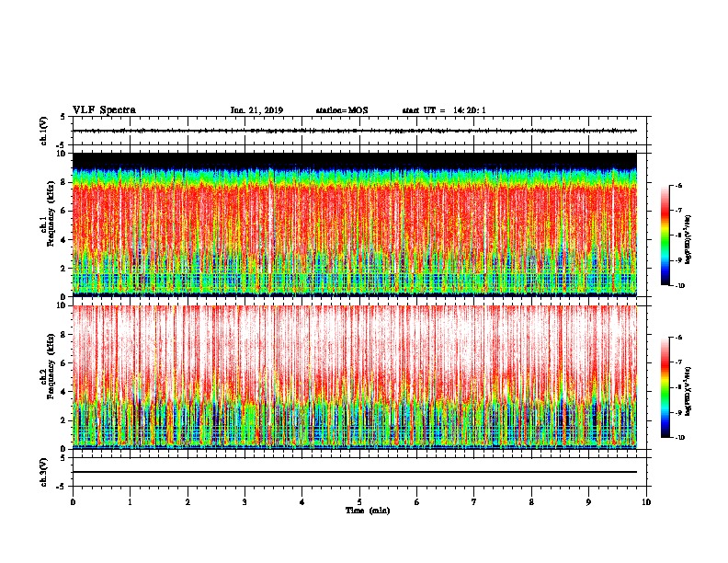
Task: Click the "ch.1(V)" waveform axis label
Action: pos(44,131)
